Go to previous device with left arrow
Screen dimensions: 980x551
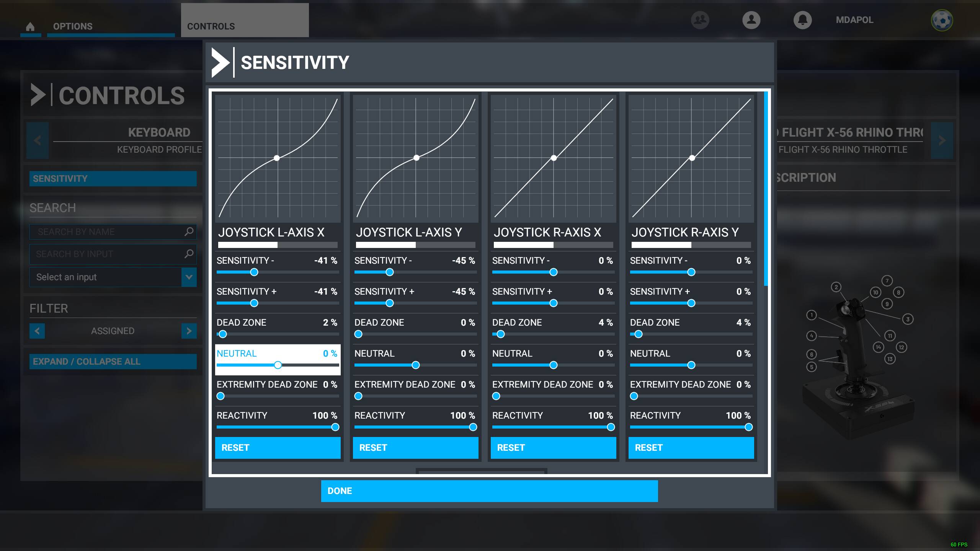click(38, 140)
